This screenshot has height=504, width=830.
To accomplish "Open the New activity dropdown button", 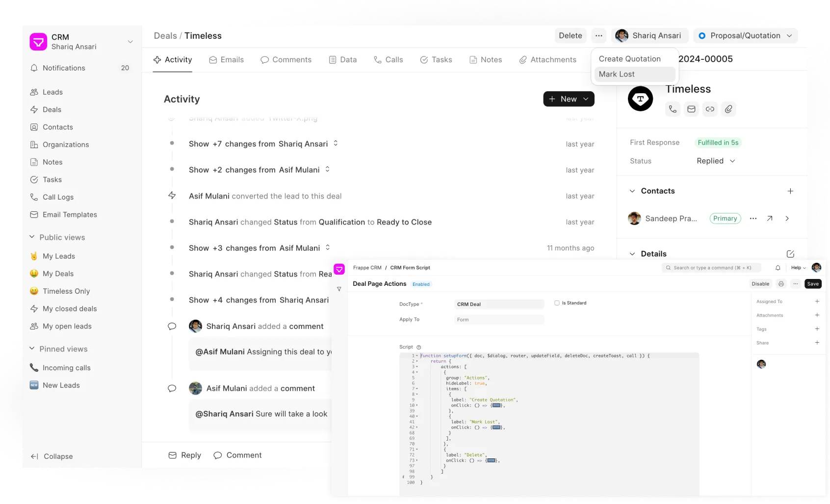I will [569, 99].
